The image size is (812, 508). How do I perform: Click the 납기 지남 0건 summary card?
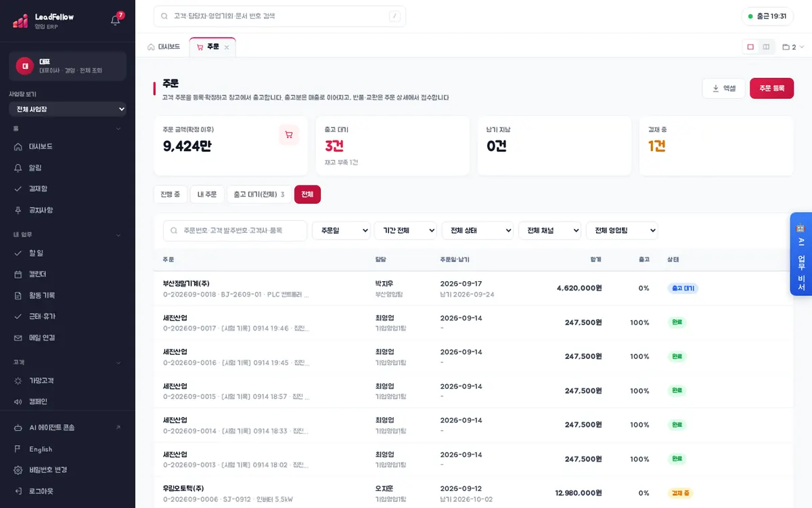[x=554, y=146]
